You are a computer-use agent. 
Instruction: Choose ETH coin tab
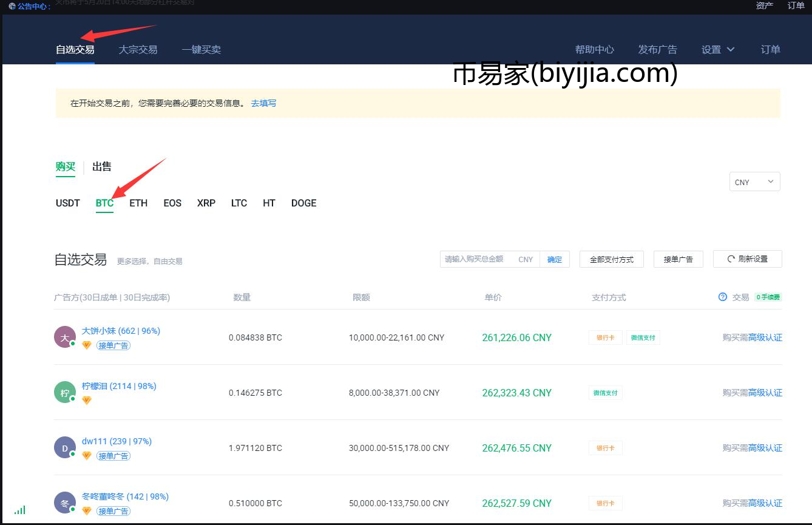click(x=138, y=203)
